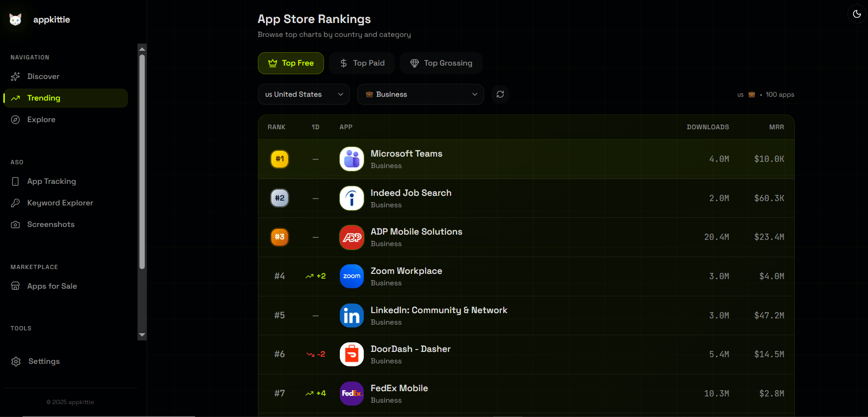Open Microsoft Teams app name
Image resolution: width=868 pixels, height=417 pixels.
click(406, 154)
